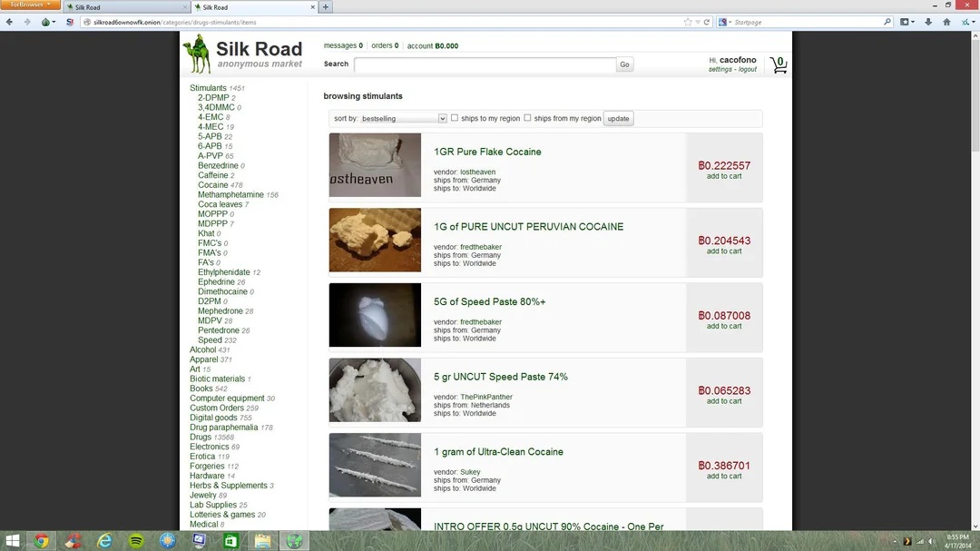Reload the page with the refresh icon
Screen dimensions: 980x551
click(707, 22)
